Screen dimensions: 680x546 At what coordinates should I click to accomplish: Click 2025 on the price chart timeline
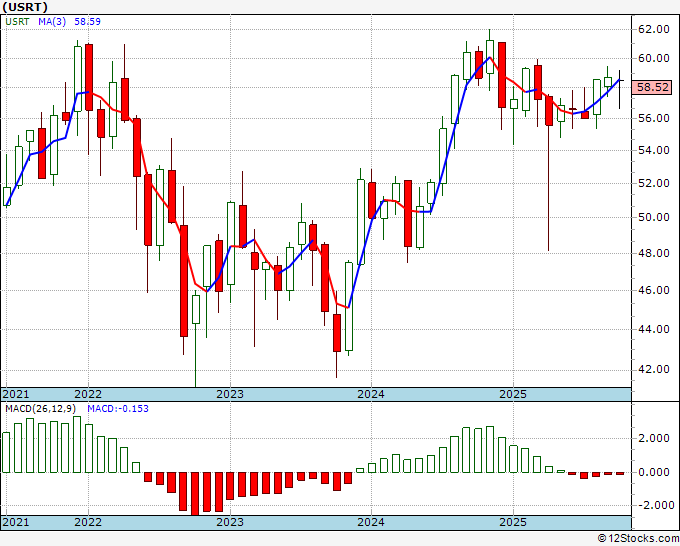coord(513,394)
